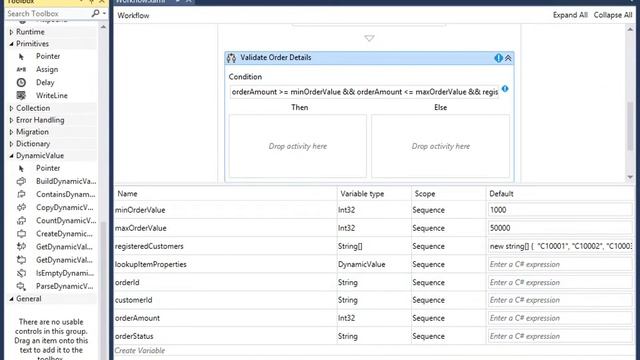
Task: Collapse the Validate Order Details activity
Action: click(508, 58)
